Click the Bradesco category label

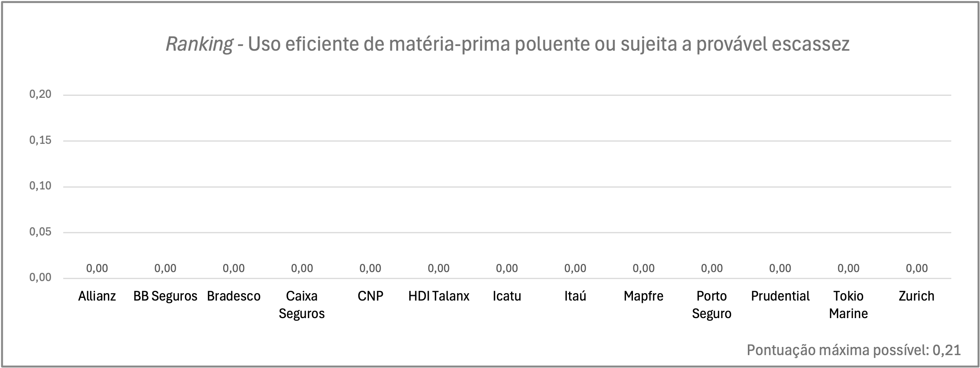coord(234,296)
